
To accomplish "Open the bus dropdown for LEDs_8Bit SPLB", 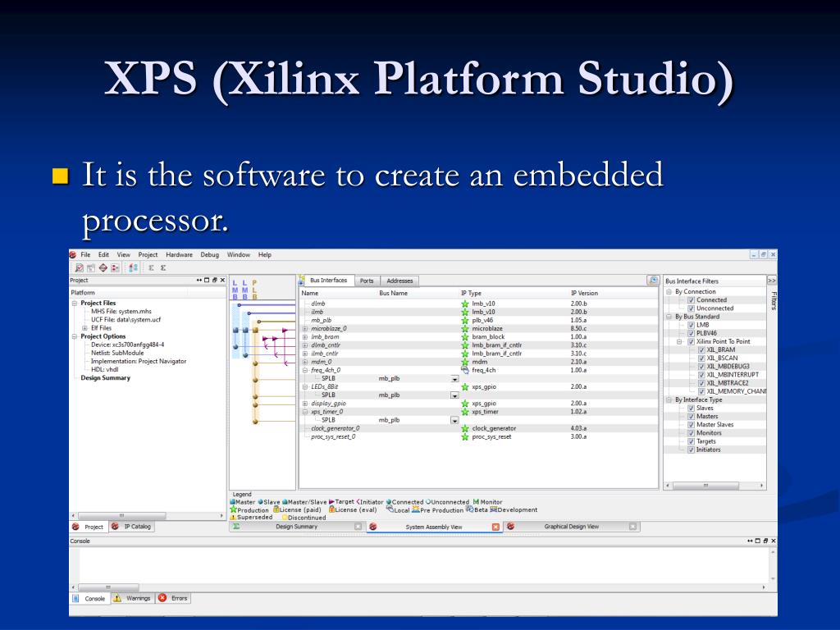I will 454,395.
